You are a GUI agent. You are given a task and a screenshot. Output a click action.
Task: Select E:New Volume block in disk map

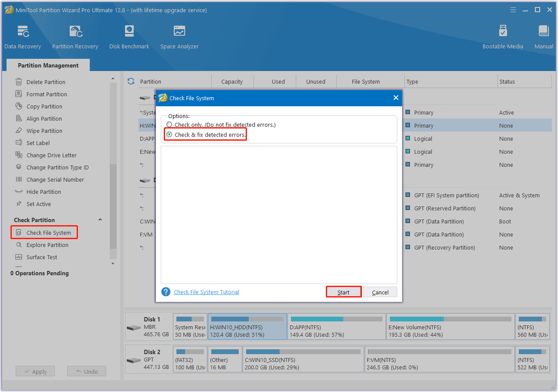click(450, 327)
